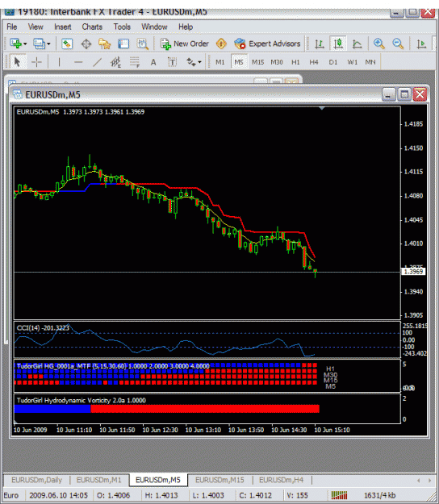Click the 'Euro' status bar entry
439x504 pixels.
(x=11, y=495)
